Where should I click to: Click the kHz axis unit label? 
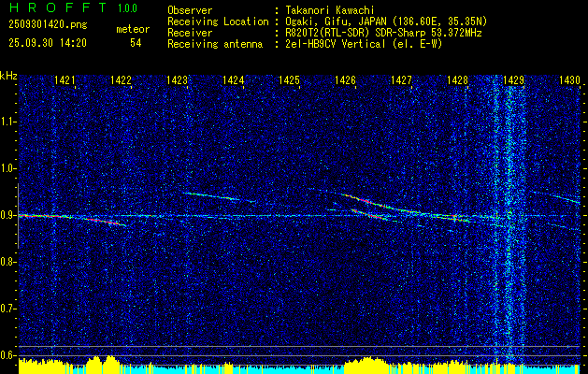pyautogui.click(x=8, y=76)
